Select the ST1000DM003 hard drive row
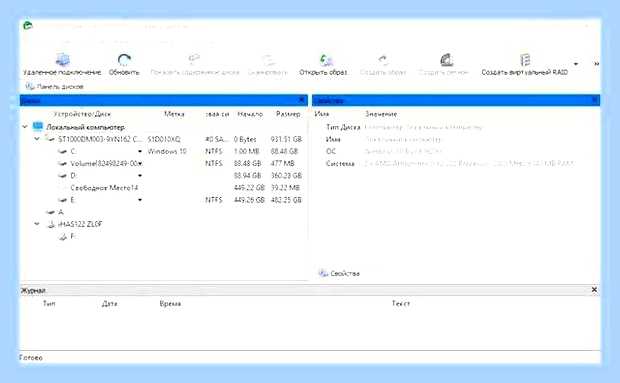The width and height of the screenshot is (620, 383). (163, 139)
